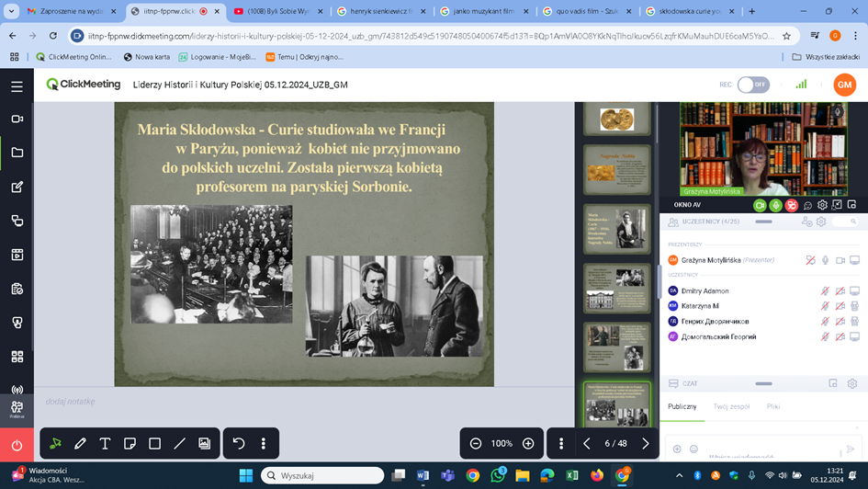The image size is (868, 489).
Task: Open the polls clipboard icon in sidebar
Action: 17,290
